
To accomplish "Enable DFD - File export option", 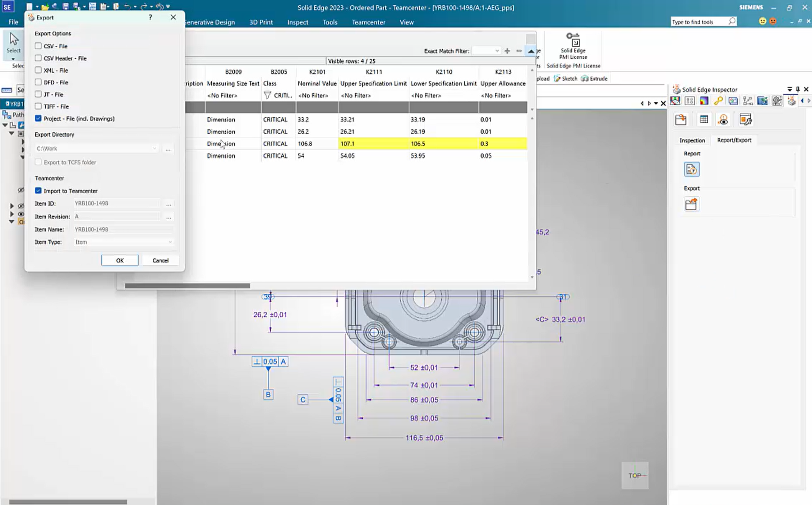I will tap(38, 82).
